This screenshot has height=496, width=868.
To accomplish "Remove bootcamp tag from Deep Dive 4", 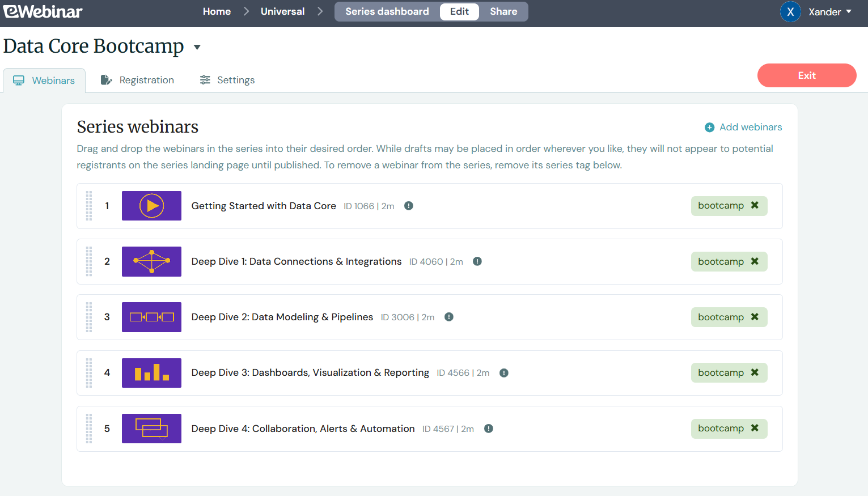I will click(755, 428).
